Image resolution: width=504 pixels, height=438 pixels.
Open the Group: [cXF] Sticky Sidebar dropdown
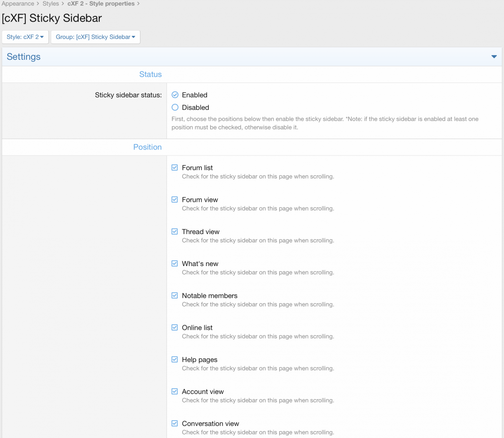tap(95, 37)
